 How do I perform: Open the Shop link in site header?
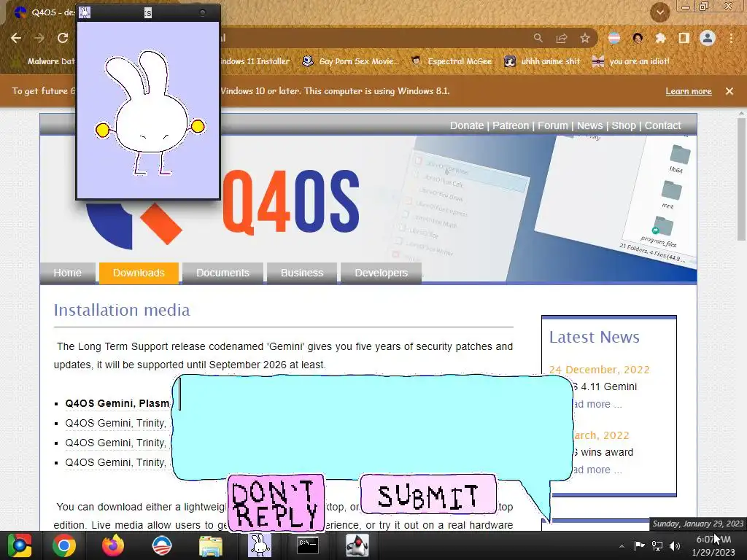coord(624,125)
